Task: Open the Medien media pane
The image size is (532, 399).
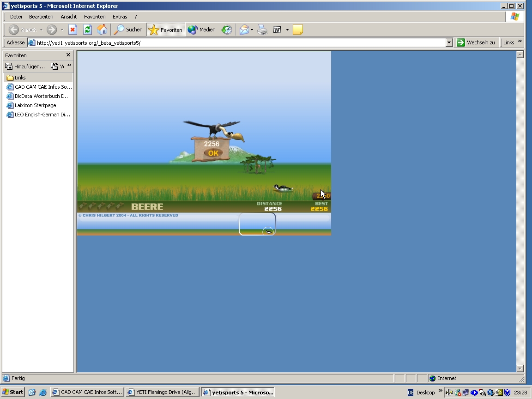Action: coord(201,30)
